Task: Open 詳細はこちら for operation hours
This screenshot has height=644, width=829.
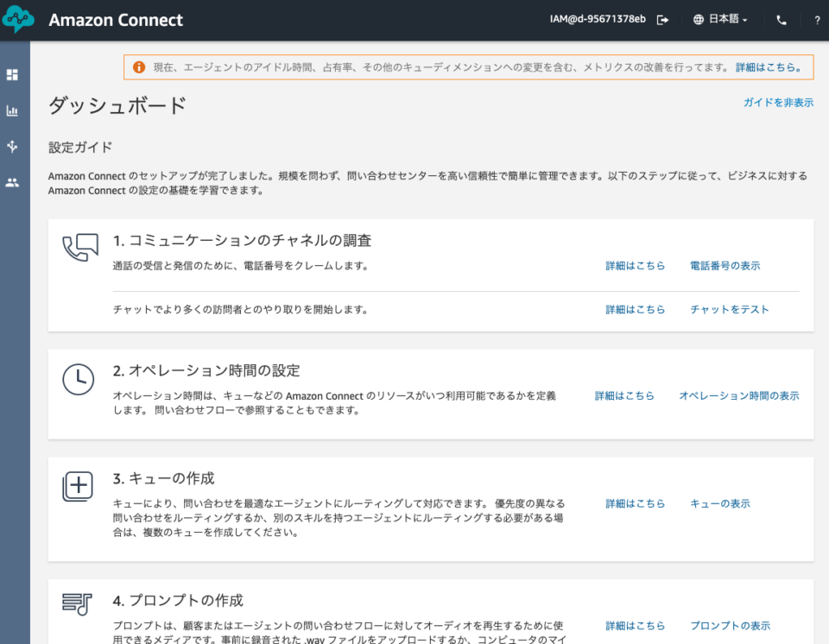Action: click(x=624, y=396)
